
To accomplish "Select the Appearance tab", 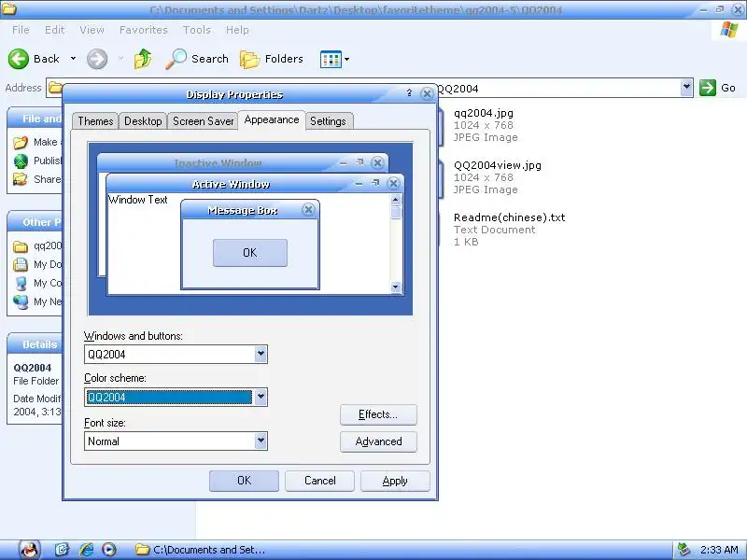I will click(272, 119).
